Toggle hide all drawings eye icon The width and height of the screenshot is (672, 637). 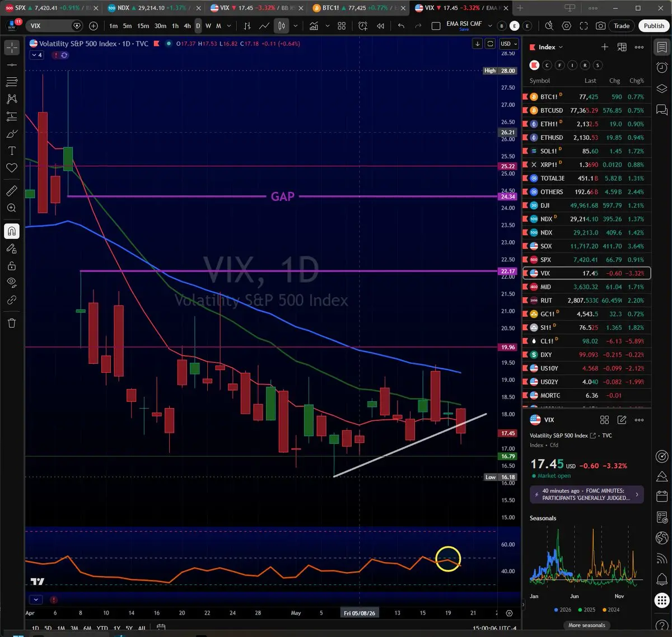pyautogui.click(x=12, y=282)
